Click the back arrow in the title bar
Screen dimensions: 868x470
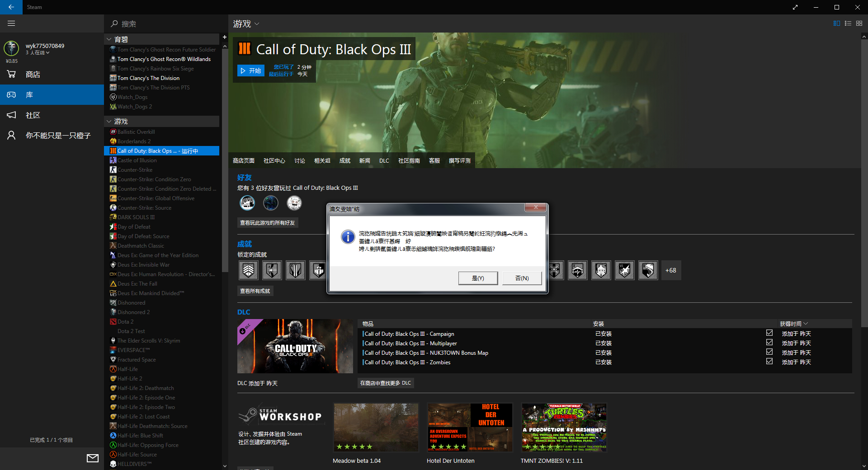pos(11,7)
